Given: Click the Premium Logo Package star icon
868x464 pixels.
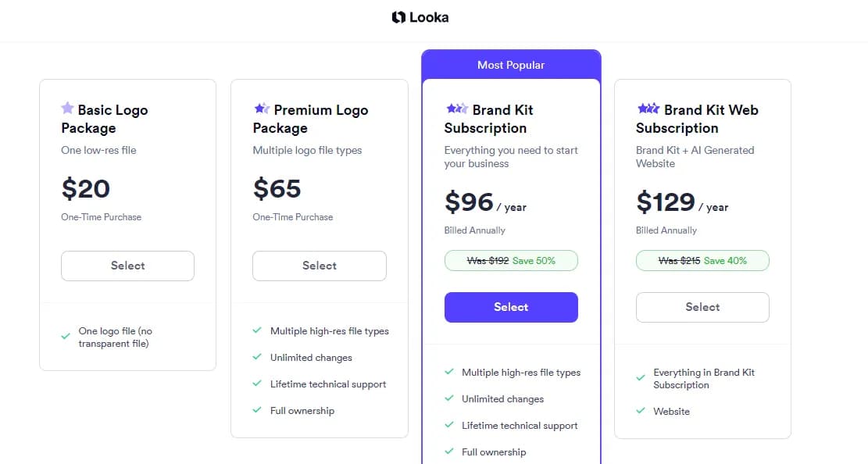Looking at the screenshot, I should [262, 109].
